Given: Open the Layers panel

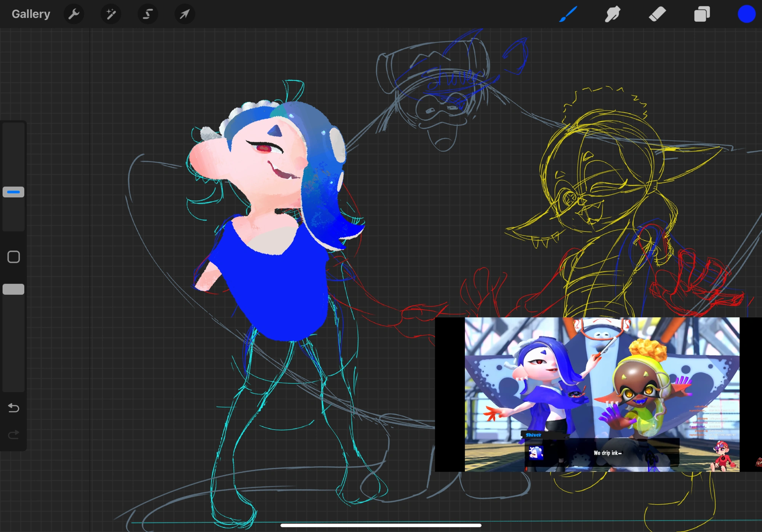Looking at the screenshot, I should 701,14.
